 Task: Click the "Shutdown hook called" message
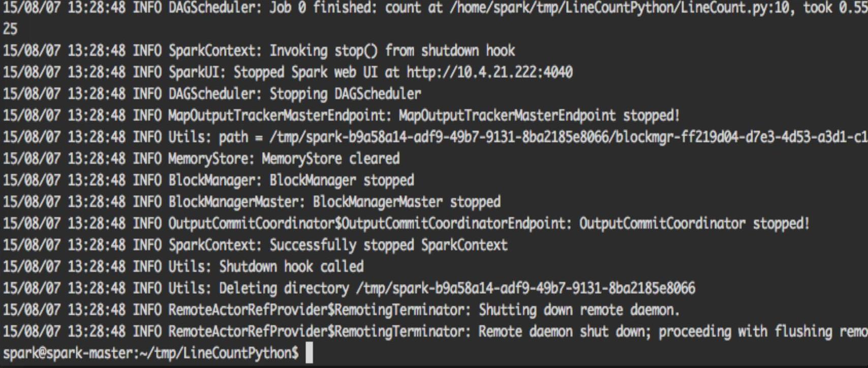click(291, 266)
